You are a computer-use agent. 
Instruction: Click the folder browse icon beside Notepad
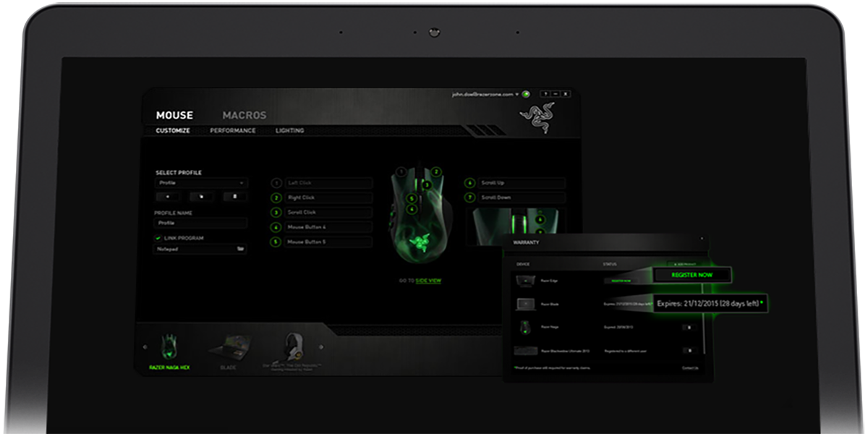(x=241, y=250)
